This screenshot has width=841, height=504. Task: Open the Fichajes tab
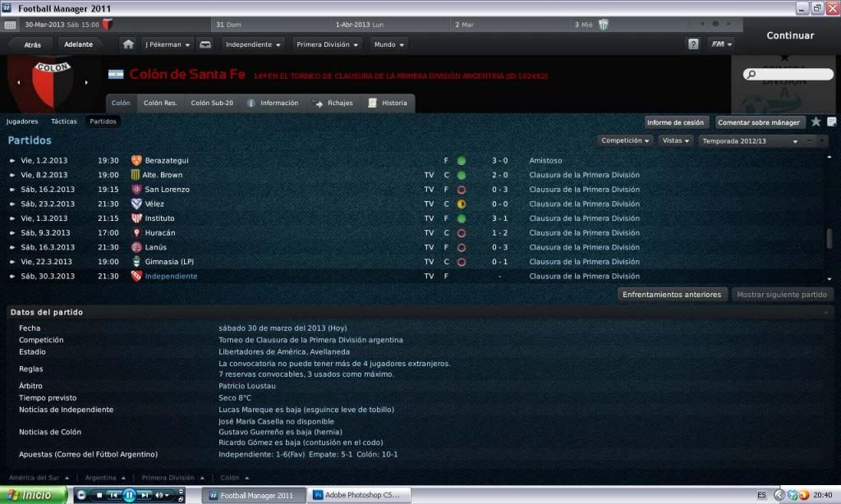(x=333, y=103)
